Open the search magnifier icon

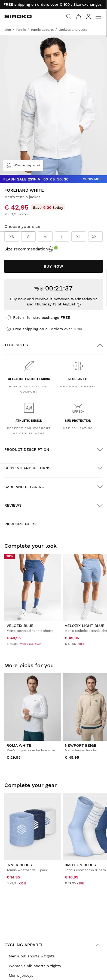click(69, 17)
